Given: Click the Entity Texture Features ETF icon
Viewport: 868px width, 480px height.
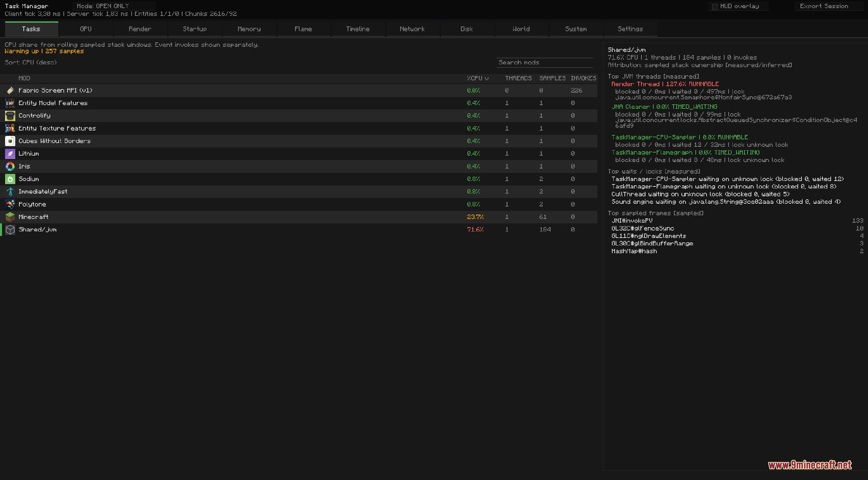Looking at the screenshot, I should [10, 128].
